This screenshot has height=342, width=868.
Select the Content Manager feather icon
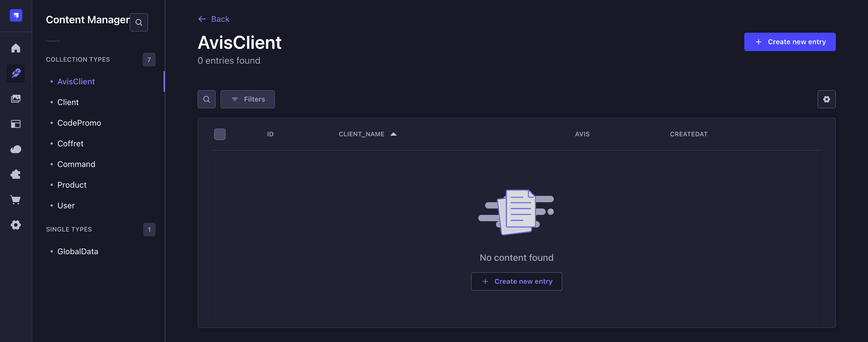[15, 73]
